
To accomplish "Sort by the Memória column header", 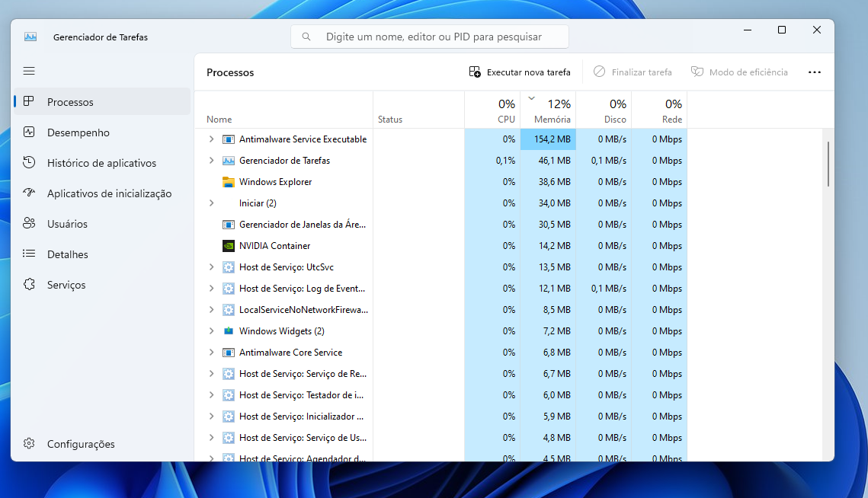I will (548, 110).
